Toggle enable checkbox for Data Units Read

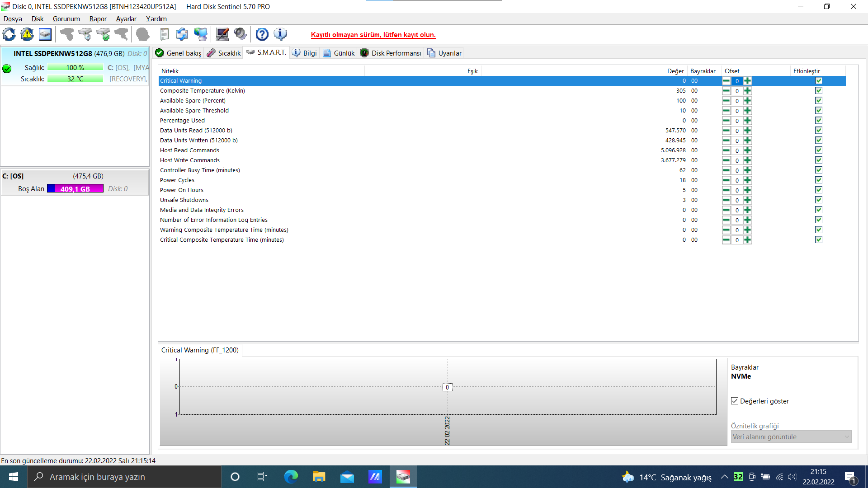coord(819,131)
